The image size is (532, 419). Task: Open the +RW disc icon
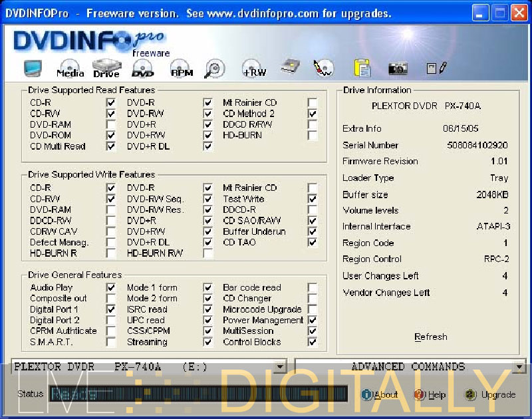coord(254,69)
